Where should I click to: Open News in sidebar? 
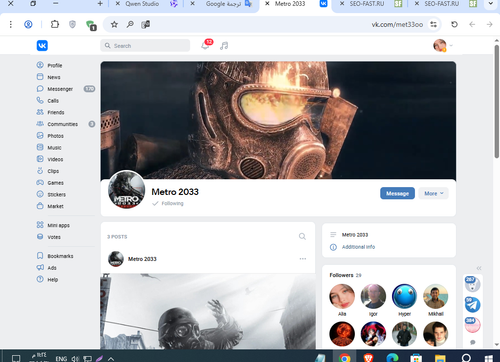[54, 77]
